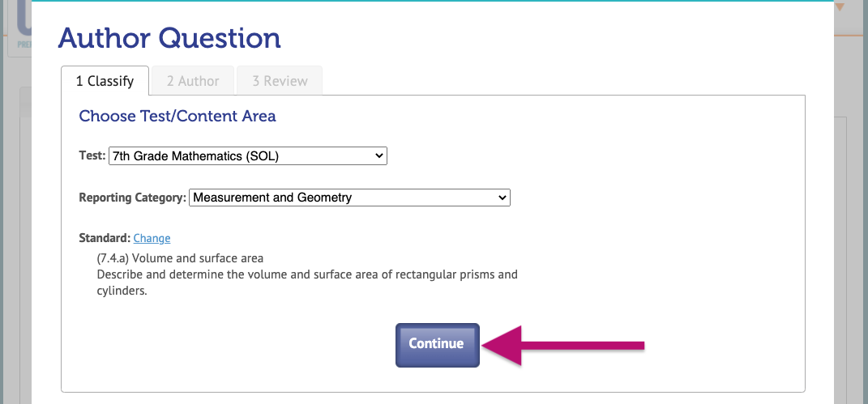The height and width of the screenshot is (404, 868).
Task: Click the Test label
Action: (x=92, y=155)
